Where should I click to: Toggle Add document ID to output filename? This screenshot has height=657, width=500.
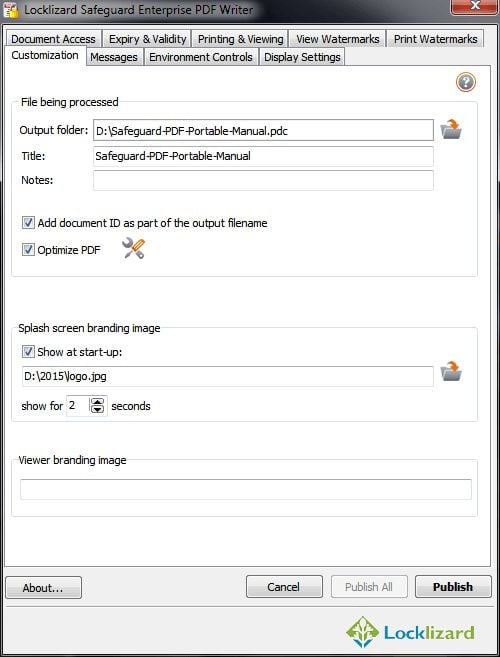tap(28, 223)
